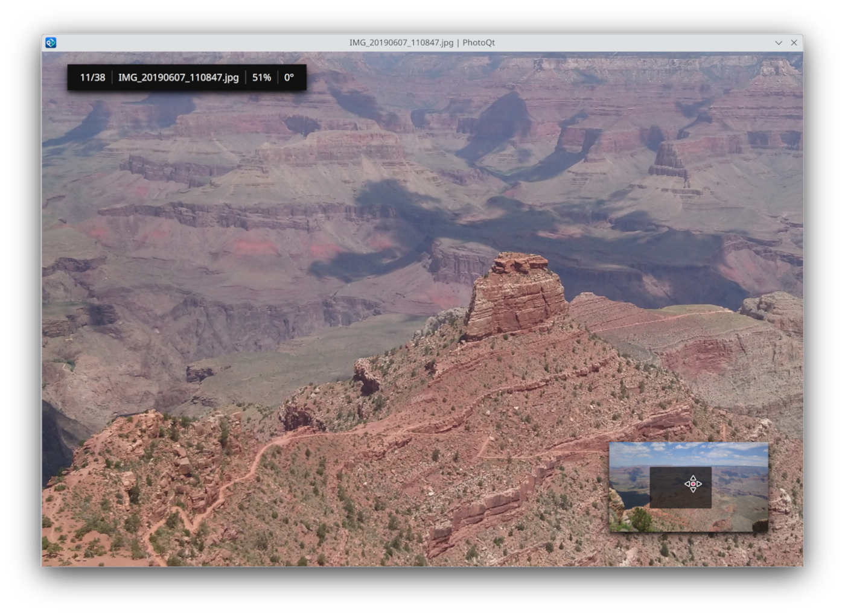845x616 pixels.
Task: Select the 11/38 image counter label
Action: coord(92,77)
